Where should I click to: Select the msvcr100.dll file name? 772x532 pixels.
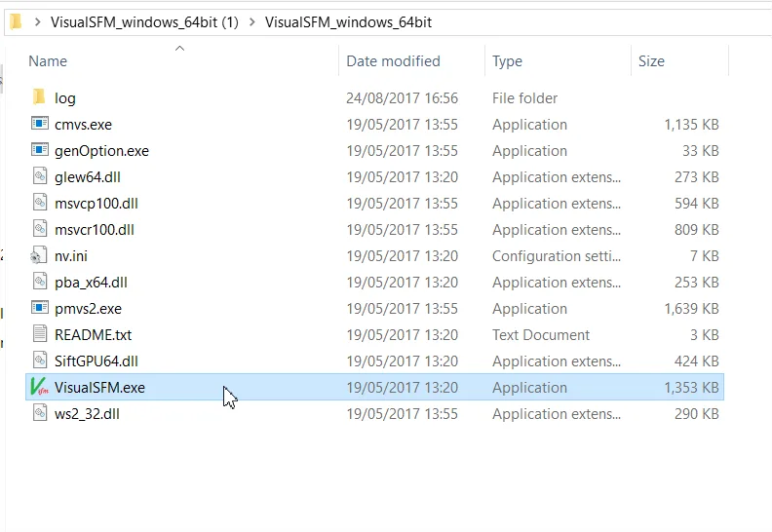(x=95, y=230)
